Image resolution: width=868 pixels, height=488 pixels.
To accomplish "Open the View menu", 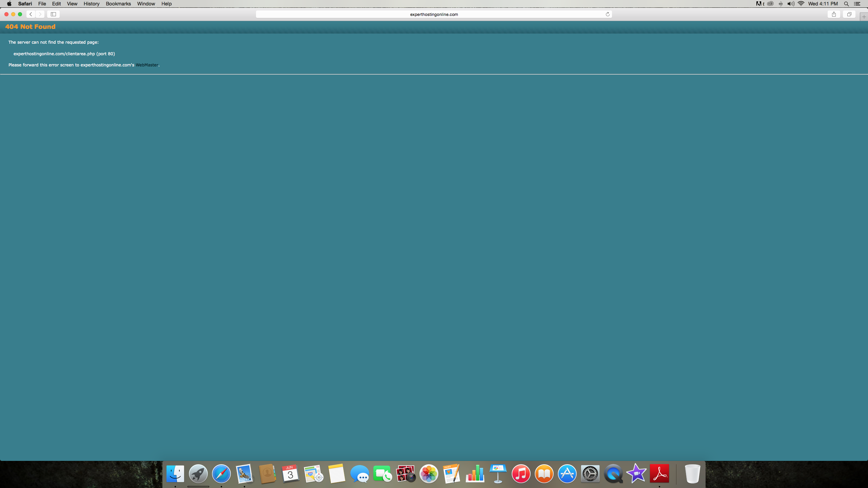I will pyautogui.click(x=72, y=4).
